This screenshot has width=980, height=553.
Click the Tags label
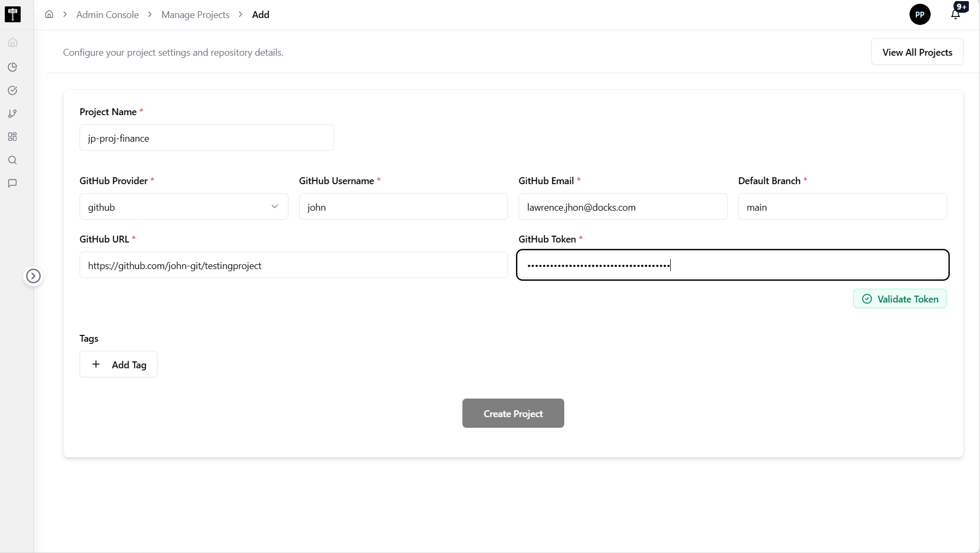[x=89, y=339]
